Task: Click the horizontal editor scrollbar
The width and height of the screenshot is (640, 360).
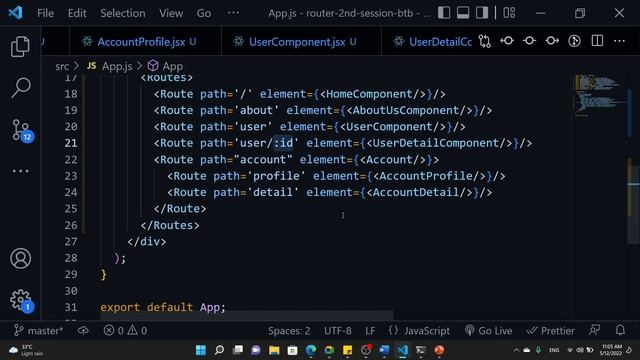Action: (x=247, y=316)
